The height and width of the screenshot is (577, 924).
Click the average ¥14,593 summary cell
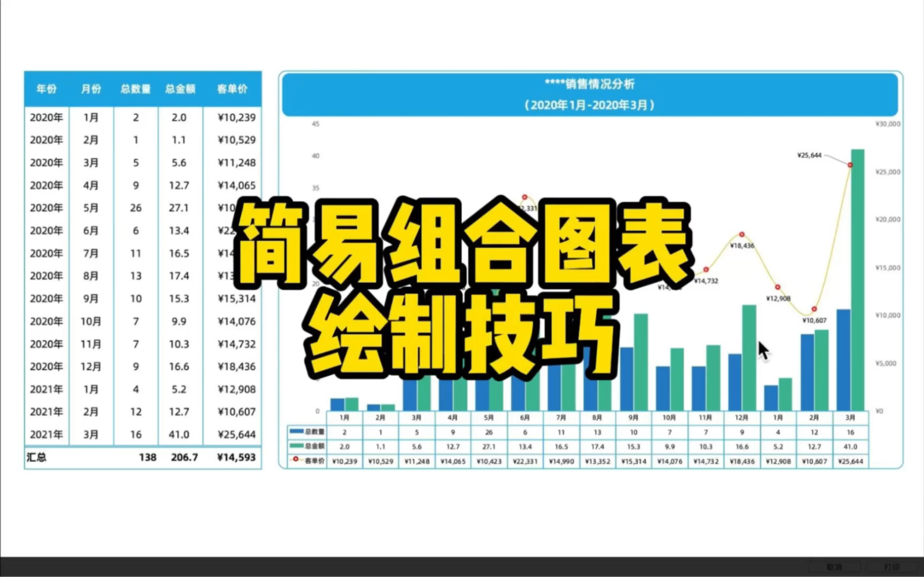point(236,457)
